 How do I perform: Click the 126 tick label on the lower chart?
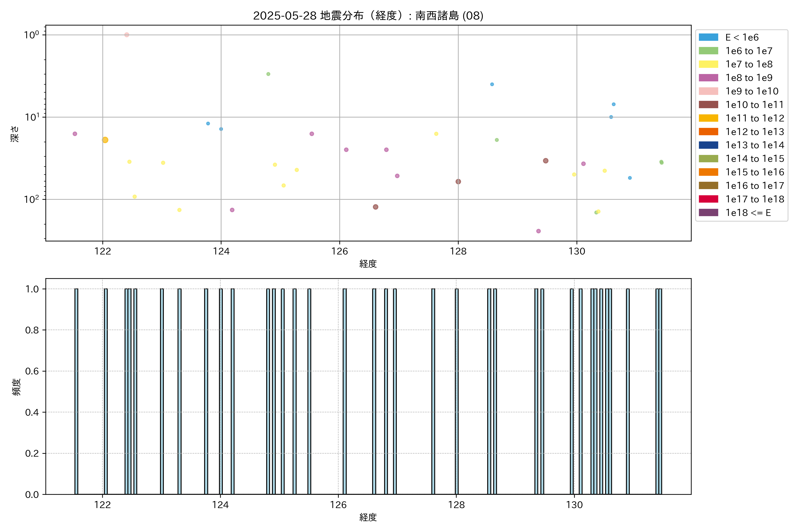point(338,505)
